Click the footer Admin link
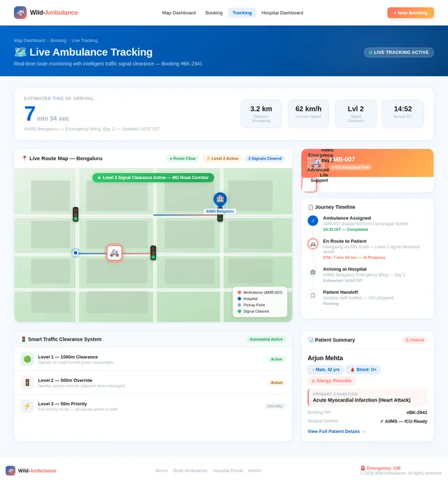The width and height of the screenshot is (448, 484). (x=255, y=471)
